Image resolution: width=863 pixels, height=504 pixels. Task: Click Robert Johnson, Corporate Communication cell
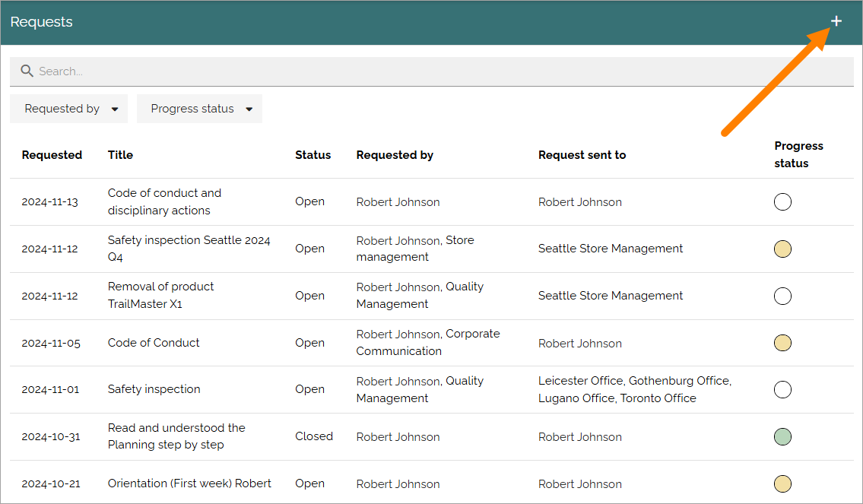pyautogui.click(x=427, y=342)
